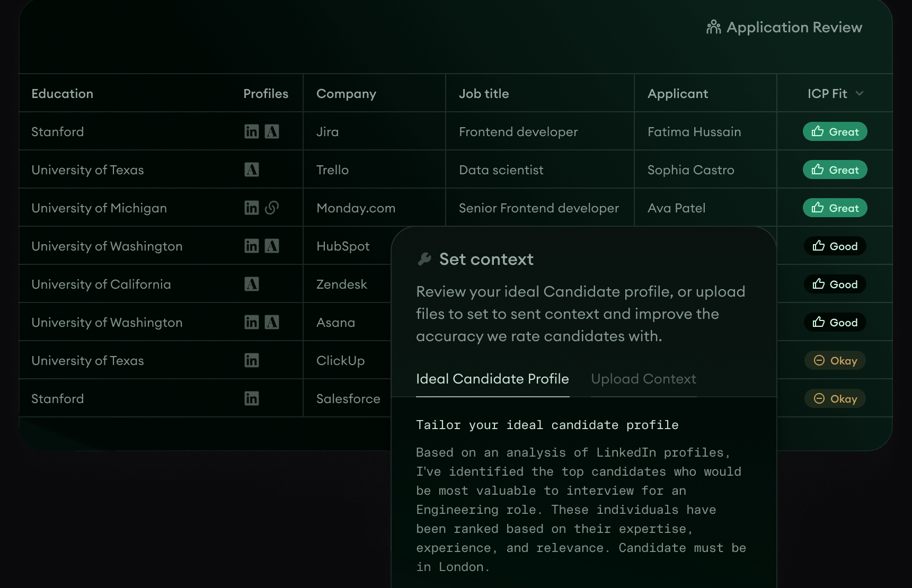
Task: Click Okay badge in Salesforce row
Action: click(835, 398)
